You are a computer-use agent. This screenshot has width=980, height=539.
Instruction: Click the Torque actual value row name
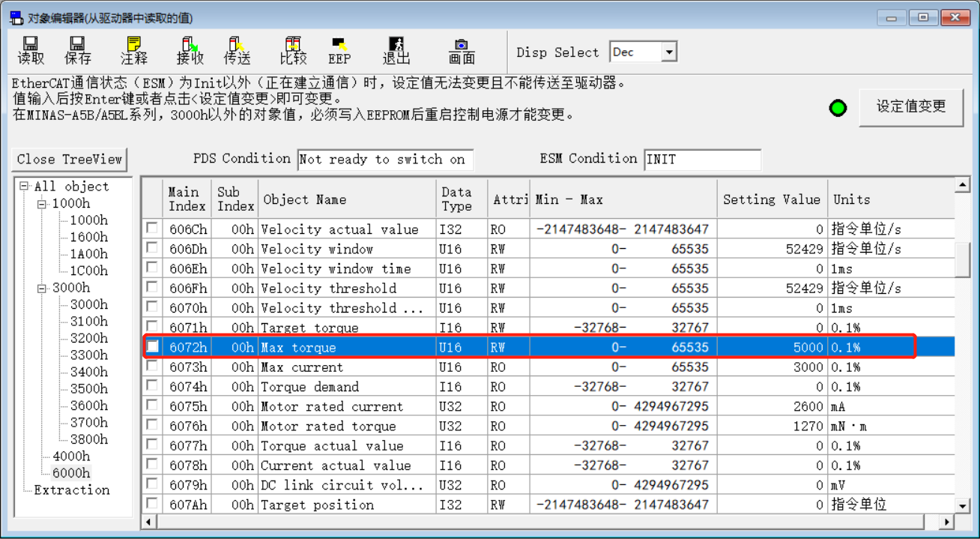(332, 445)
